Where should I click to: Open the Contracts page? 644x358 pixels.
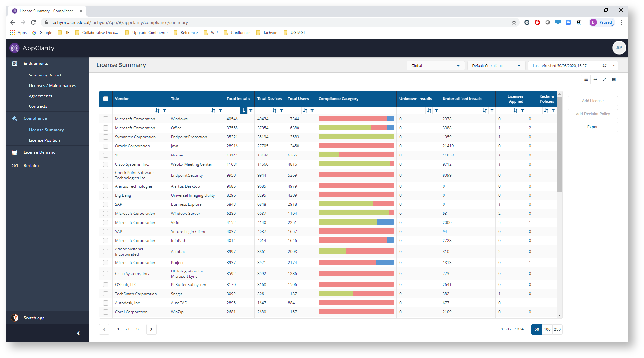point(38,106)
